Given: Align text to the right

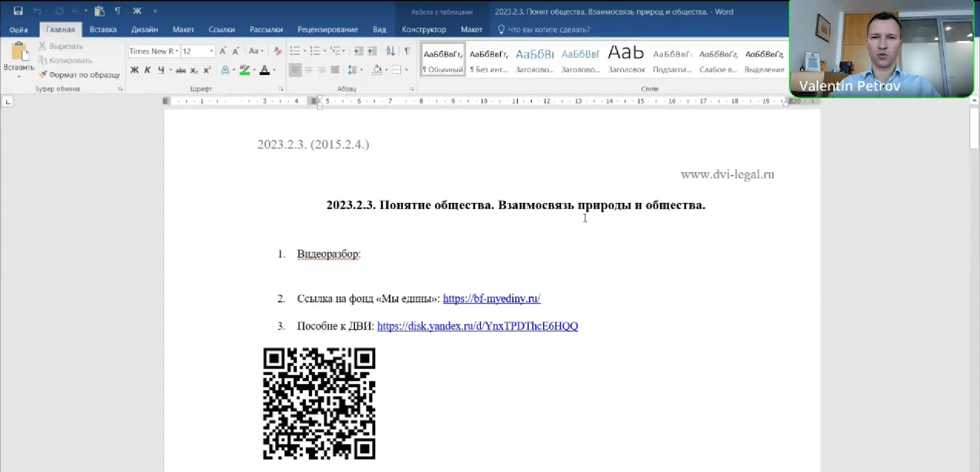Looking at the screenshot, I should click(x=322, y=70).
